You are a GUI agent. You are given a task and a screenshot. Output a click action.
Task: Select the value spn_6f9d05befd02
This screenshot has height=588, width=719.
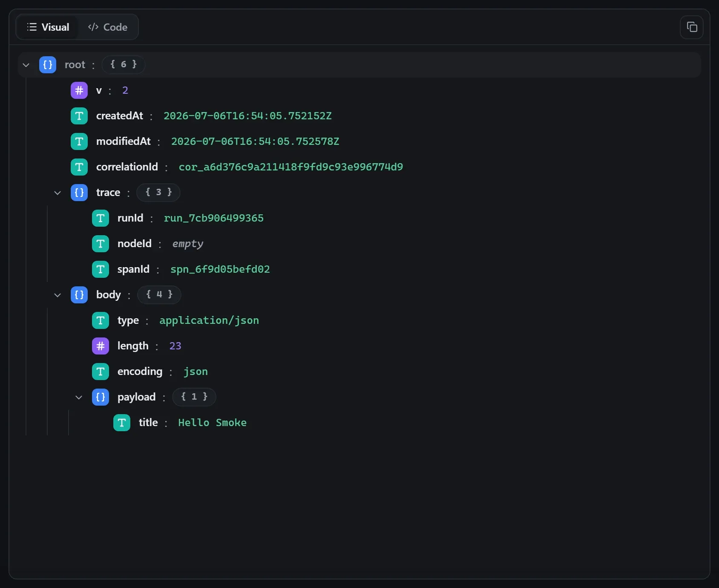(220, 269)
